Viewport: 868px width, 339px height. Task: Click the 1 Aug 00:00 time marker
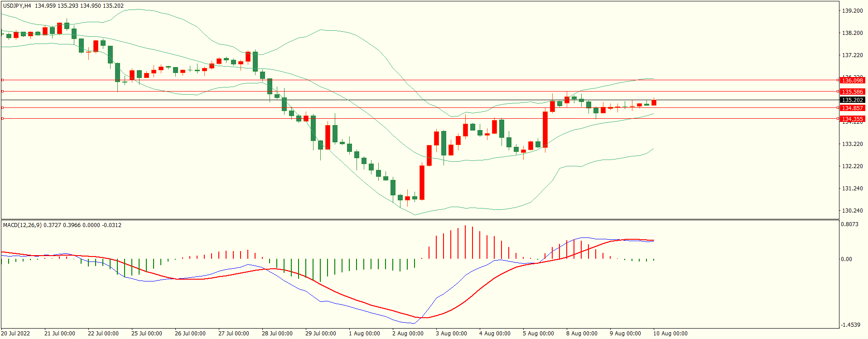click(x=364, y=334)
